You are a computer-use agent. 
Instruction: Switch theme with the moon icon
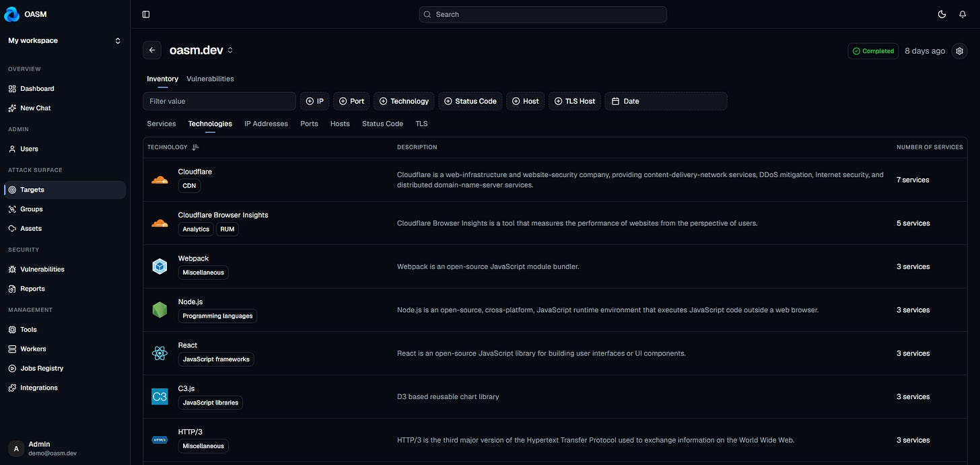click(942, 14)
